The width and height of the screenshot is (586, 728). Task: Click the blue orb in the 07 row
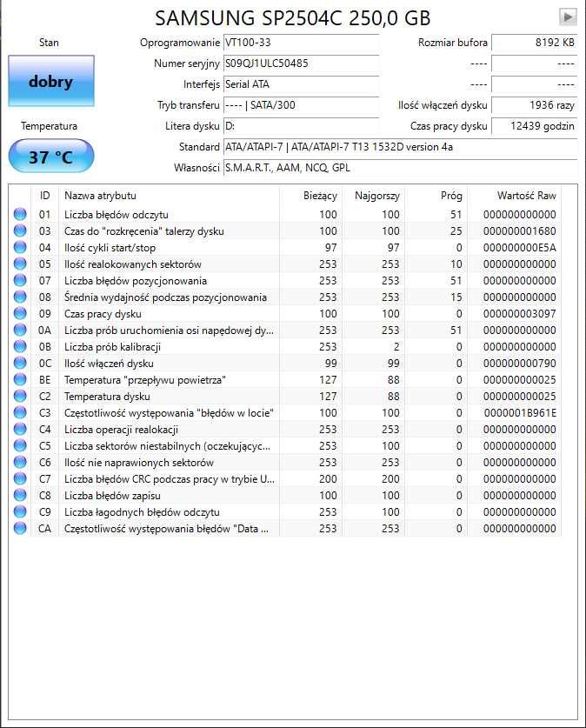click(x=20, y=280)
